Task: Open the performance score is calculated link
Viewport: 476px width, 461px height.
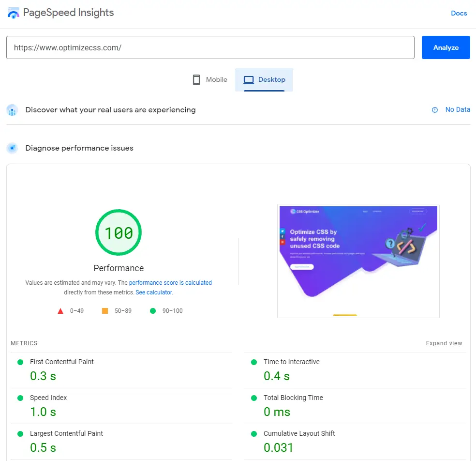Action: tap(170, 283)
